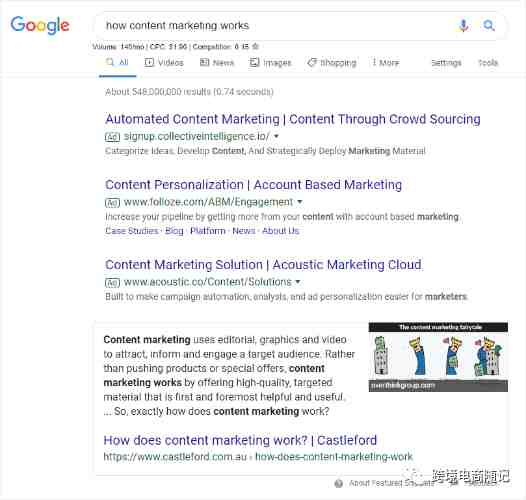Select the Shopping tab
526x500 pixels.
(x=332, y=62)
